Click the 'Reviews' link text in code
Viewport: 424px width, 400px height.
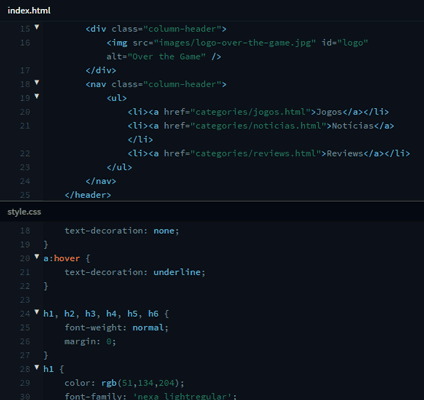click(x=345, y=154)
